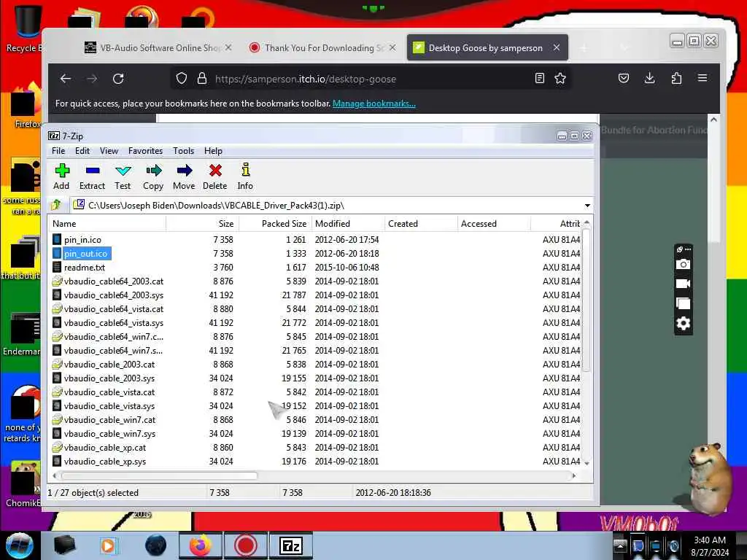Open Firefox hamburger application menu
This screenshot has width=747, height=560.
[x=703, y=78]
